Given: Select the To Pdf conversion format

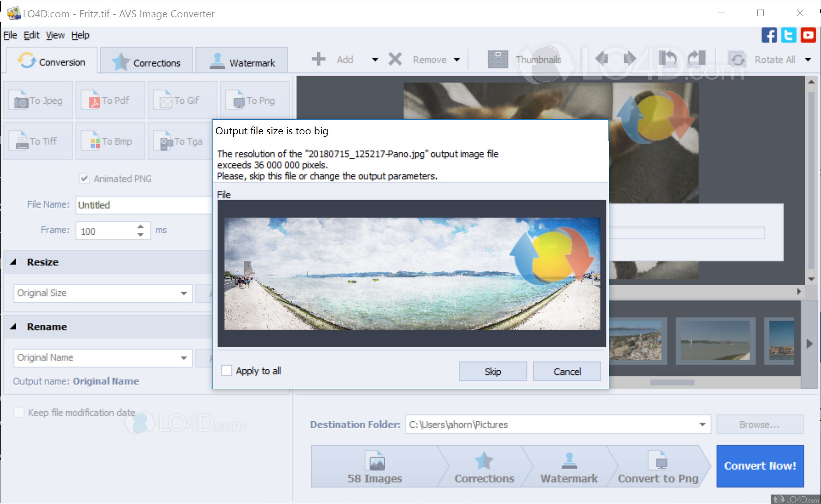Looking at the screenshot, I should point(110,100).
